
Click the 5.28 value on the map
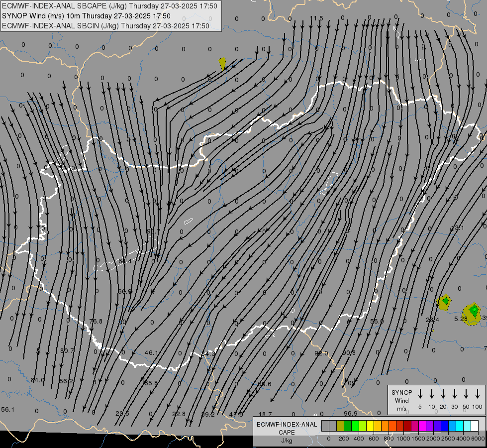pos(461,319)
